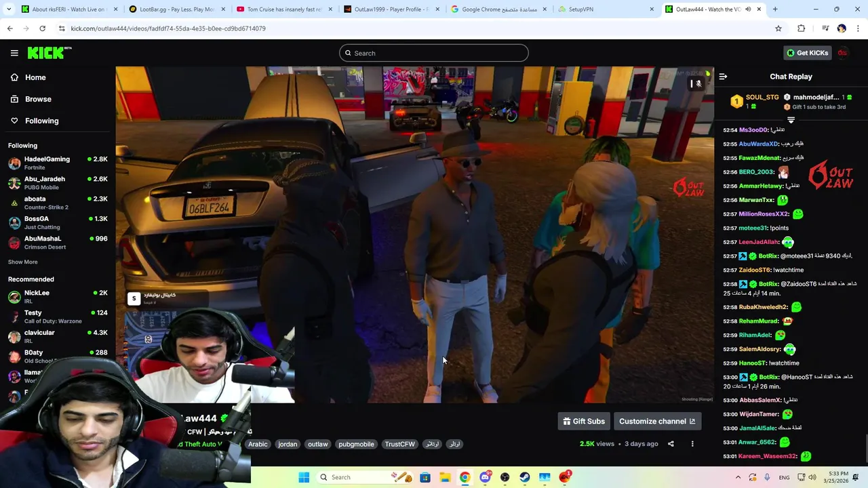
Task: Open the user profile avatar menu
Action: pos(843,53)
